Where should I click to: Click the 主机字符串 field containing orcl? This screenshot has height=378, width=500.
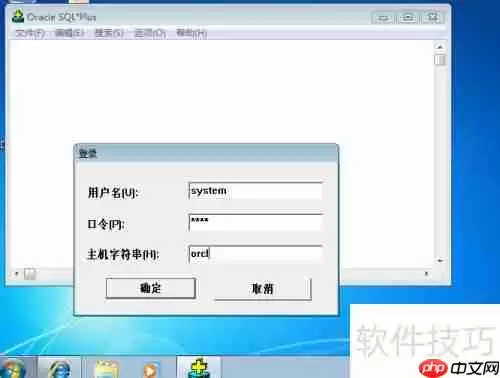point(255,254)
